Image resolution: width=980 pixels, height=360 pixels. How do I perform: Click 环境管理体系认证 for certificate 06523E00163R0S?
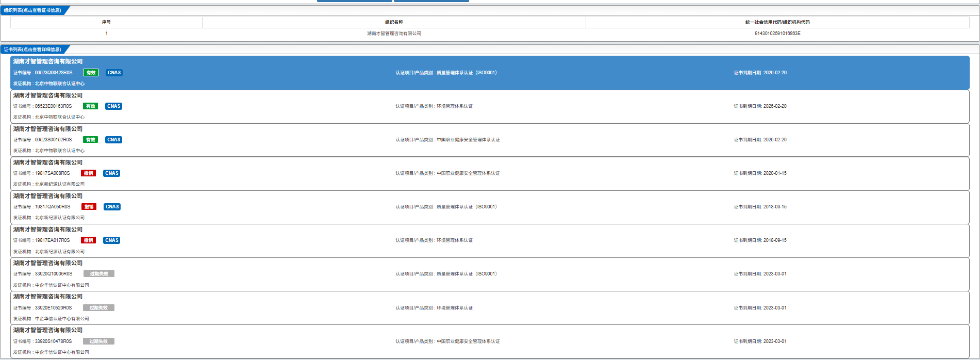[x=455, y=106]
